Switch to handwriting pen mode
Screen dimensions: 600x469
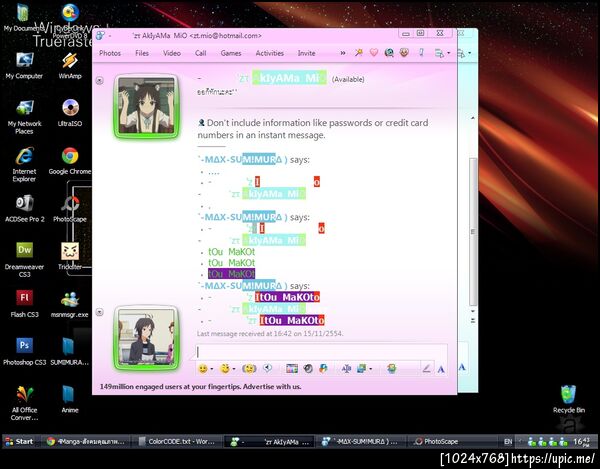pyautogui.click(x=426, y=368)
